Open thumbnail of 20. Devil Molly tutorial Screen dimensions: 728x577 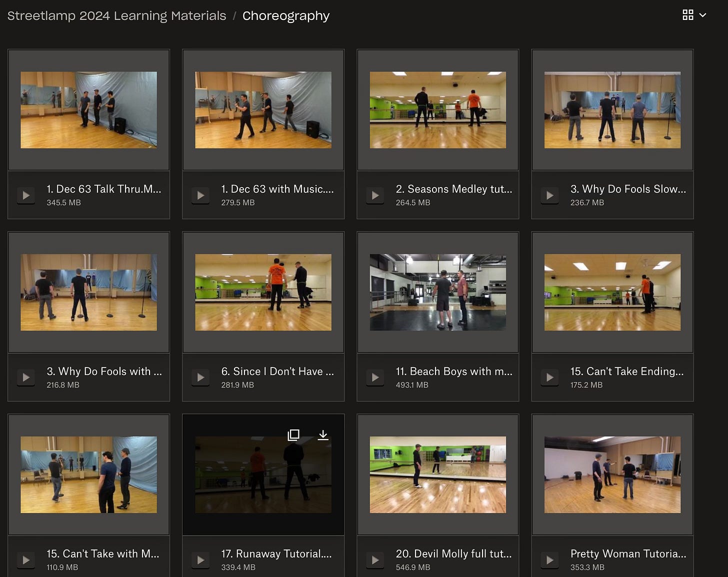(x=437, y=475)
